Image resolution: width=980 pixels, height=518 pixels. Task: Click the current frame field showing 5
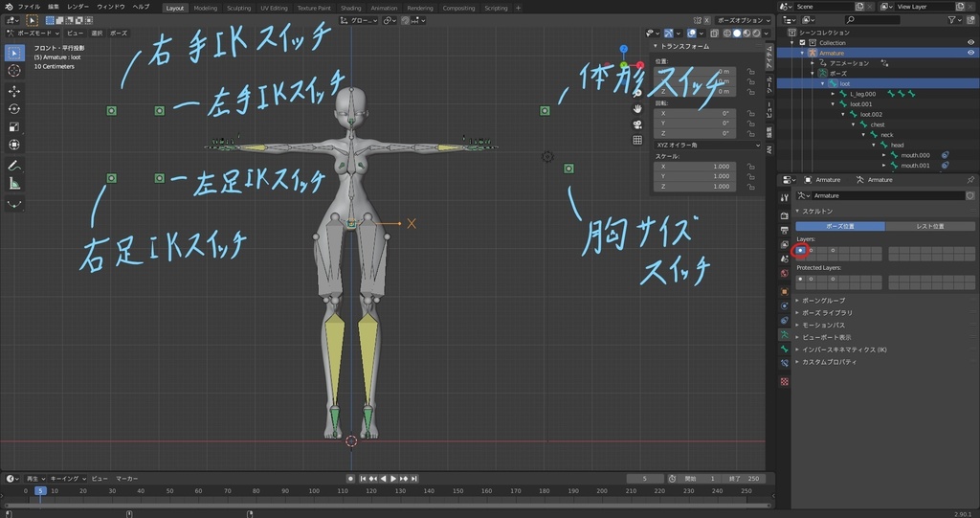coord(645,479)
